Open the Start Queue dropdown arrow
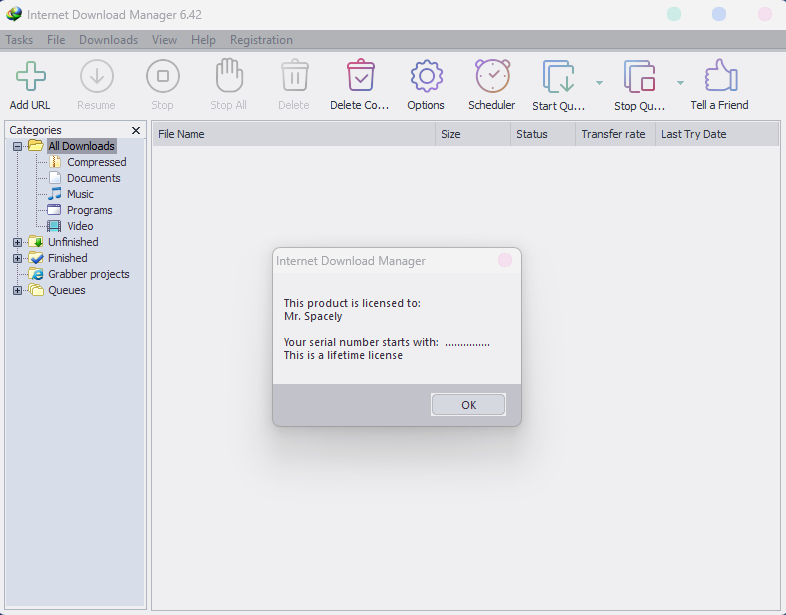The width and height of the screenshot is (786, 615). (x=599, y=83)
